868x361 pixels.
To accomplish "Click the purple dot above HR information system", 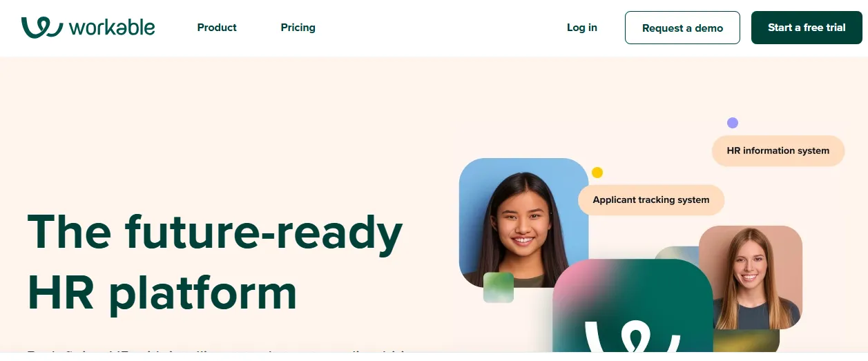I will point(733,123).
